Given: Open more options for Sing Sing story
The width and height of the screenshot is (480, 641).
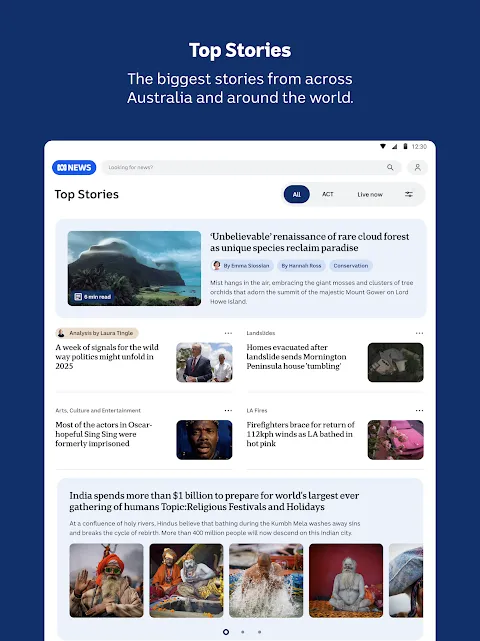Looking at the screenshot, I should (x=228, y=410).
